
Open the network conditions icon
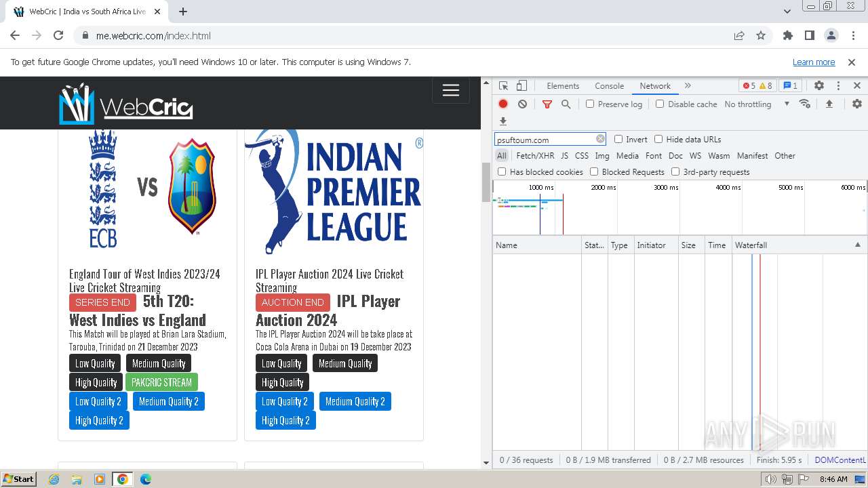805,104
